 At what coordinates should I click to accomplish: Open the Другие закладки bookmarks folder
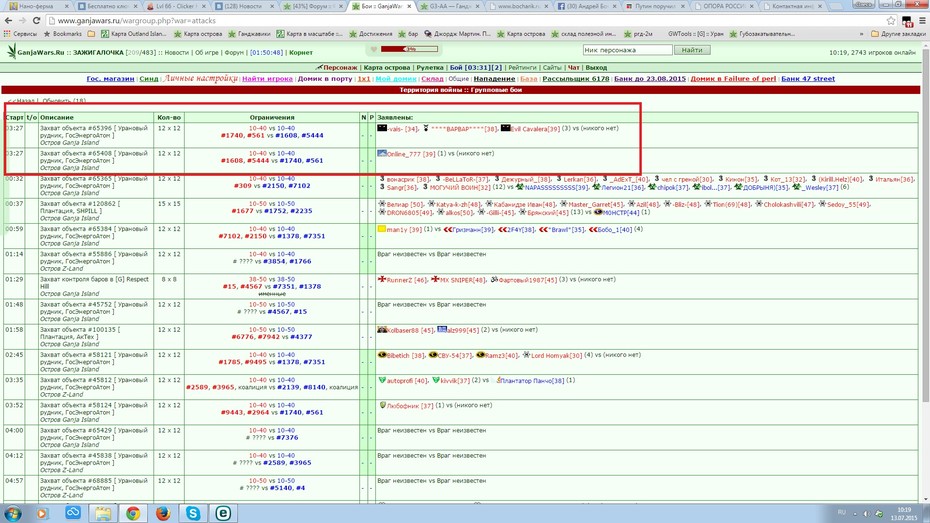[898, 34]
